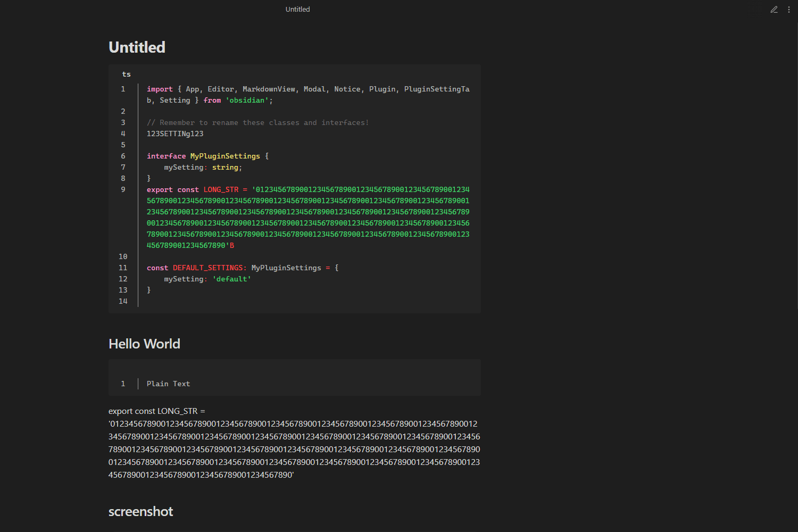Click the edit pencil icon
This screenshot has width=798, height=532.
tap(774, 10)
